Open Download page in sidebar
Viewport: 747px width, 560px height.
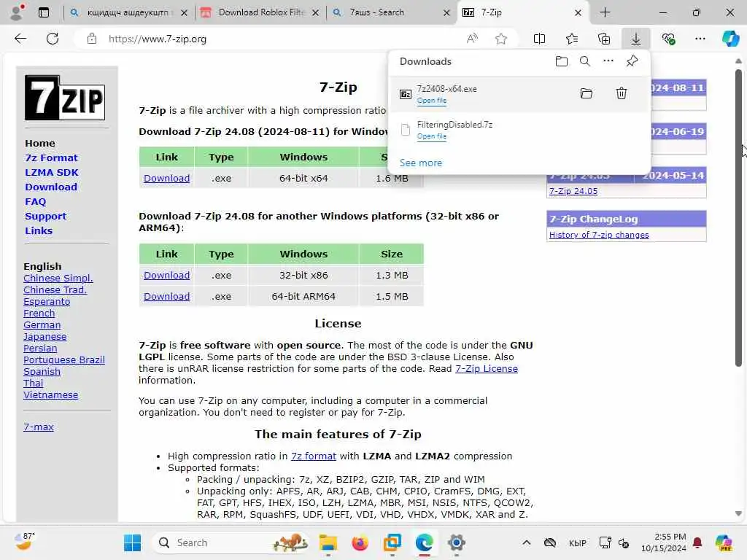51,187
